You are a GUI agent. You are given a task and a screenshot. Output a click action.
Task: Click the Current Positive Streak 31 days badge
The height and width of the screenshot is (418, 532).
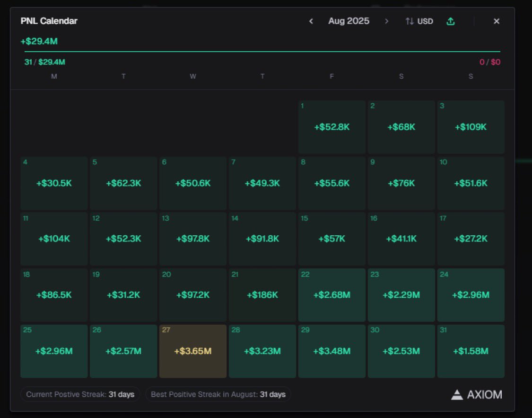click(80, 394)
